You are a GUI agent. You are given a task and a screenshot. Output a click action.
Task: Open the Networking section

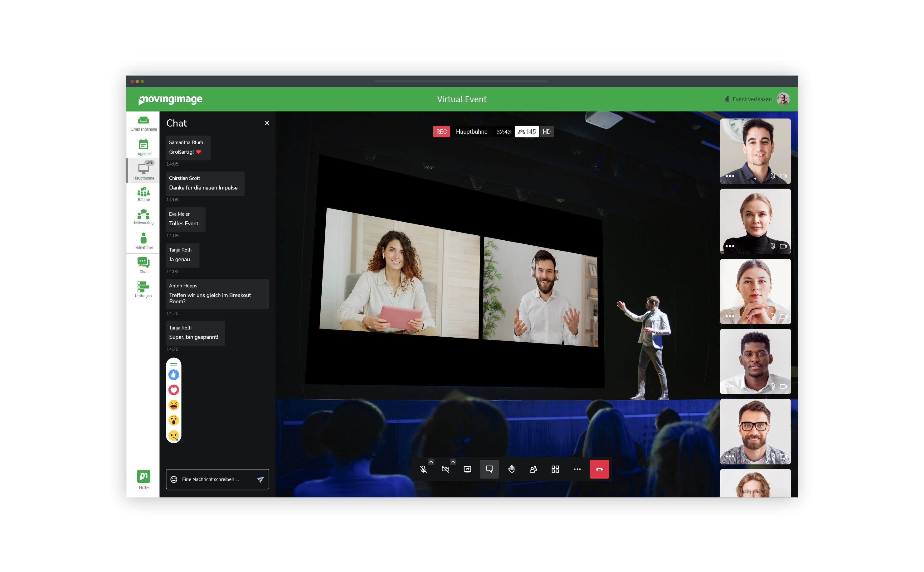point(143,217)
